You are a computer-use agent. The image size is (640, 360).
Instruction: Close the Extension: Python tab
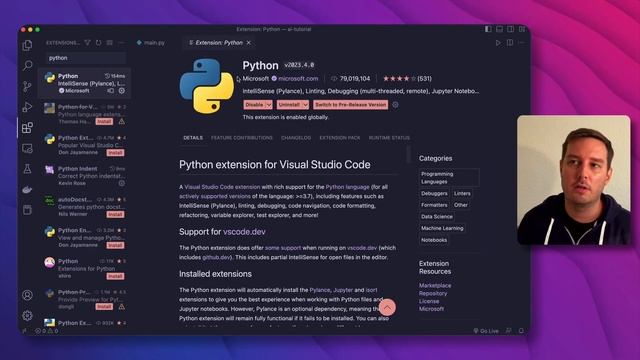coord(249,42)
